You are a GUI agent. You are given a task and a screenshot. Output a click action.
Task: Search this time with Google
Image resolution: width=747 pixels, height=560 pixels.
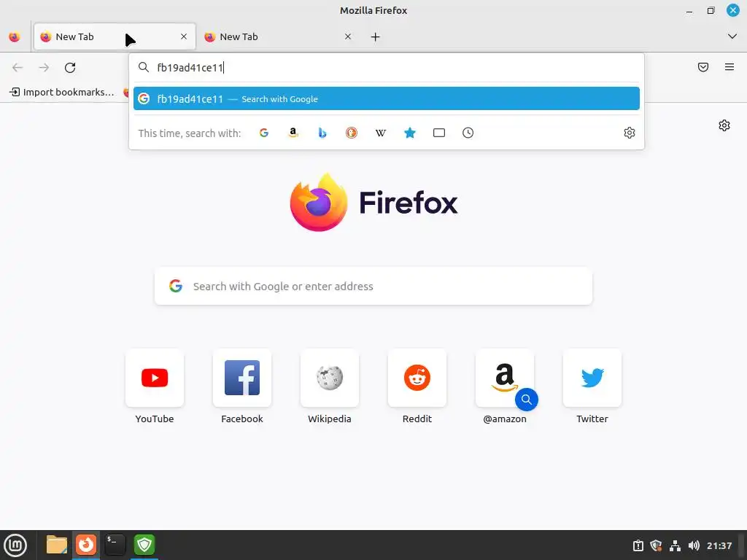coord(264,133)
